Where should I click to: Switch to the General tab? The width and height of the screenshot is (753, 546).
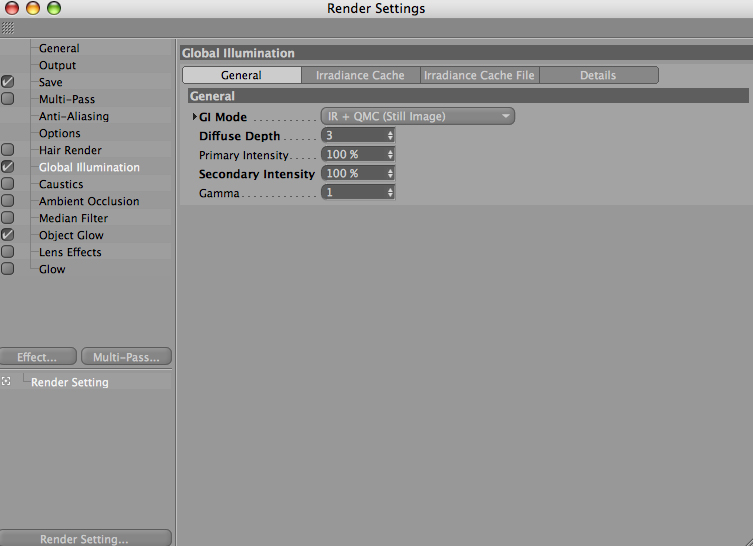[242, 75]
